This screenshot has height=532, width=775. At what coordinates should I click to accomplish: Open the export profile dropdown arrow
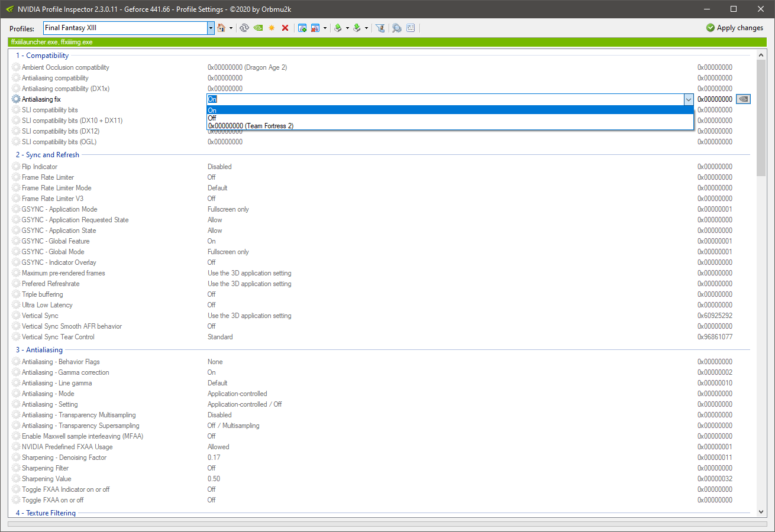point(347,28)
